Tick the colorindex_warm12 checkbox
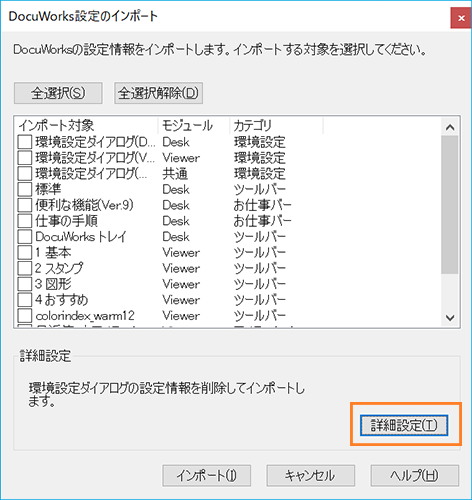Image resolution: width=472 pixels, height=500 pixels. 25,316
